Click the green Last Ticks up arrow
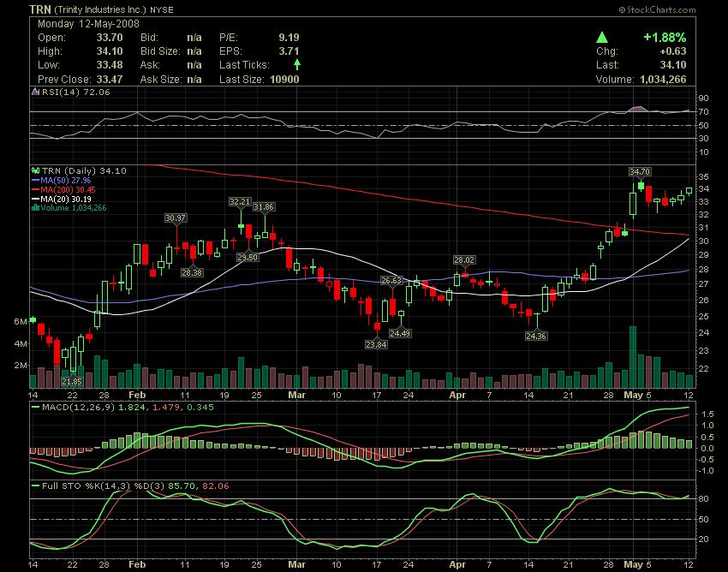Viewport: 728px width, 572px height. tap(297, 64)
